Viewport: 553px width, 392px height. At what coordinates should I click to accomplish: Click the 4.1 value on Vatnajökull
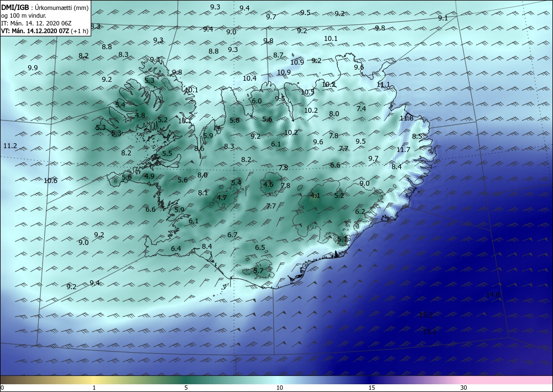point(315,195)
